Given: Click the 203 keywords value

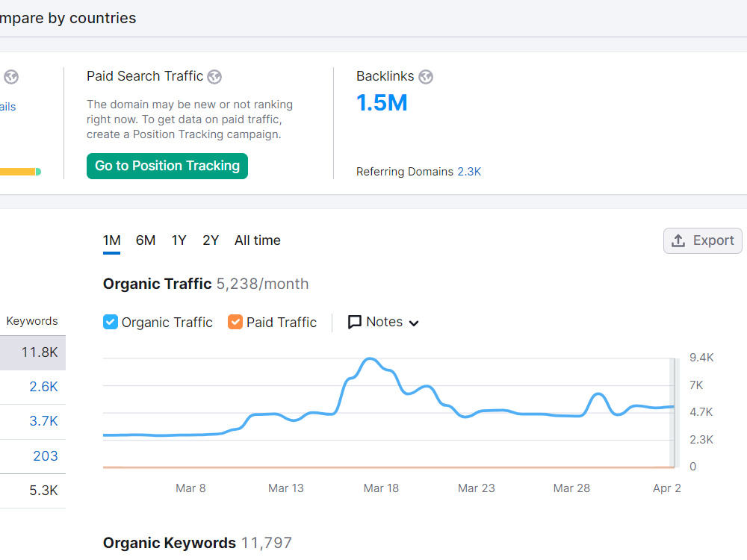Looking at the screenshot, I should [x=46, y=456].
